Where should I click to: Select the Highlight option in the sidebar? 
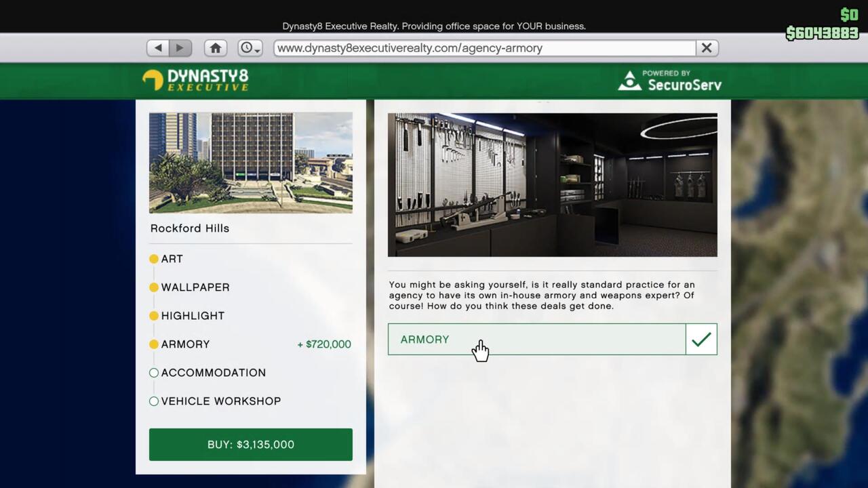pyautogui.click(x=193, y=316)
